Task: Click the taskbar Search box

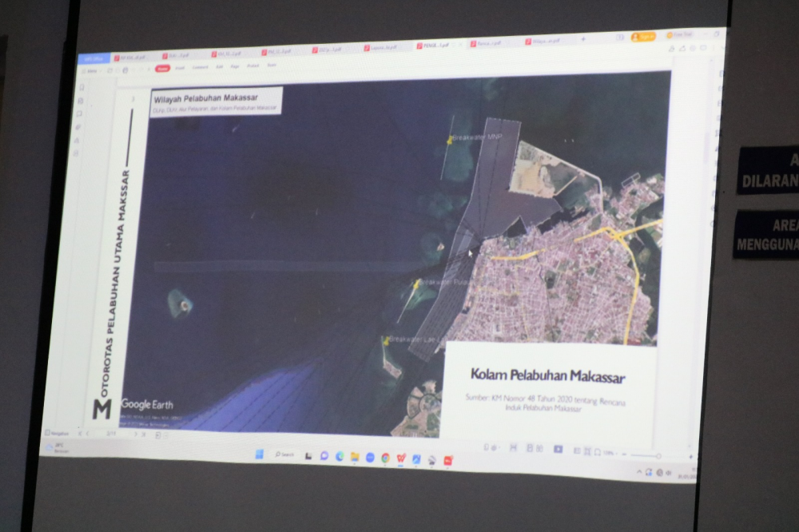Action: point(285,455)
